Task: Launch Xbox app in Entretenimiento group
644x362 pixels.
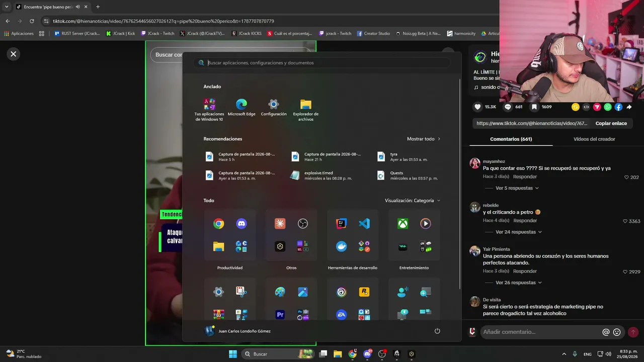Action: (x=403, y=224)
